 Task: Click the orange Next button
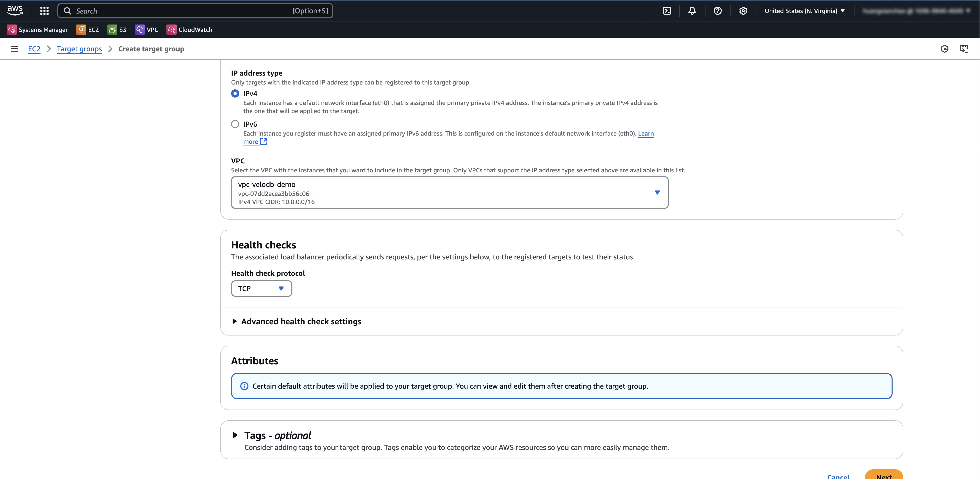(x=883, y=475)
